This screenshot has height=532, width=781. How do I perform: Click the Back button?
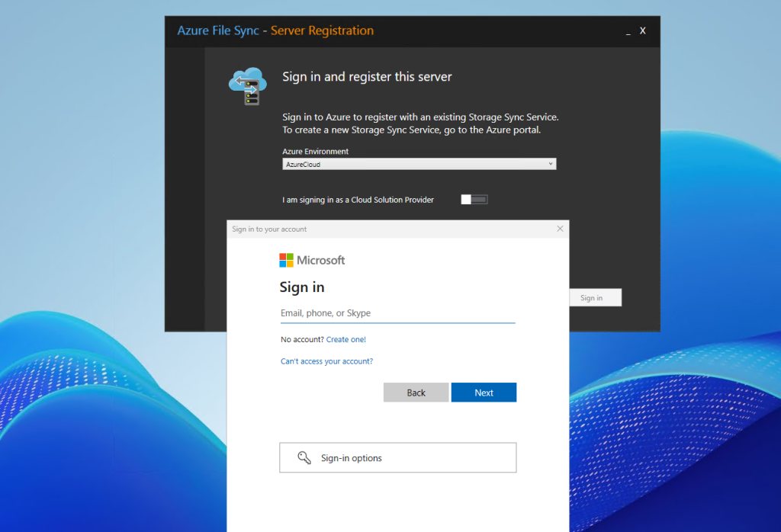(416, 393)
